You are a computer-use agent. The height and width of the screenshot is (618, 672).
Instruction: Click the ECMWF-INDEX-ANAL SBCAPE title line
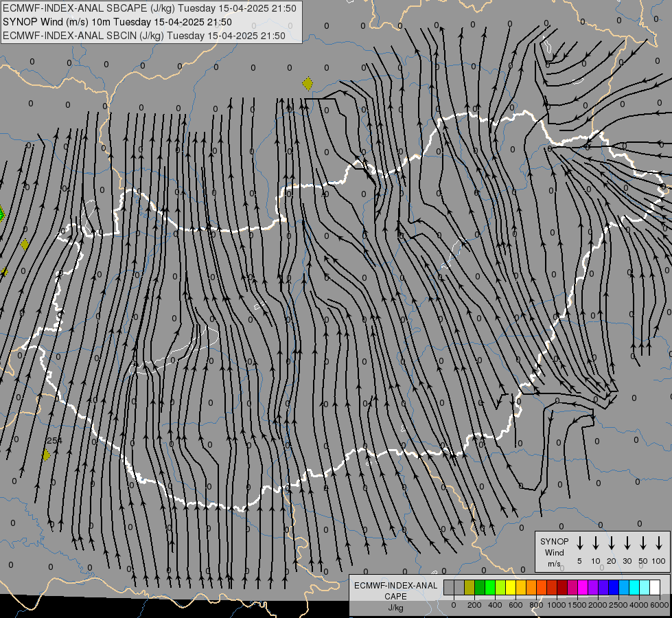(150, 8)
